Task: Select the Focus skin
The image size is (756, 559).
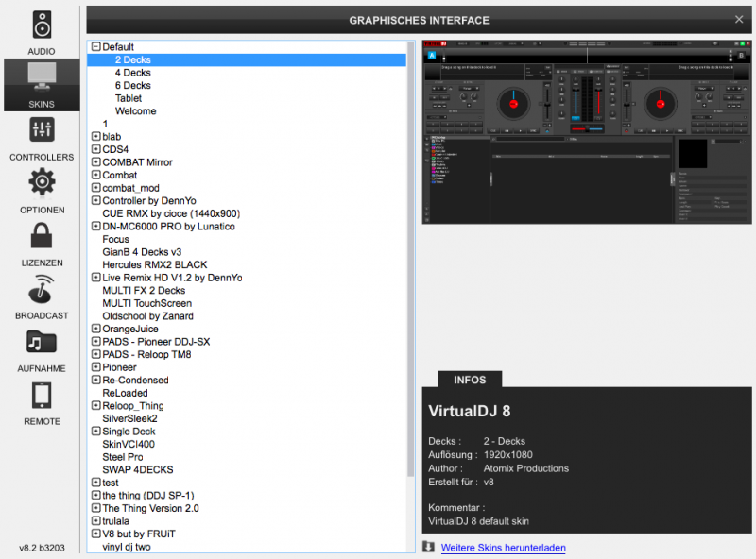Action: coord(115,239)
